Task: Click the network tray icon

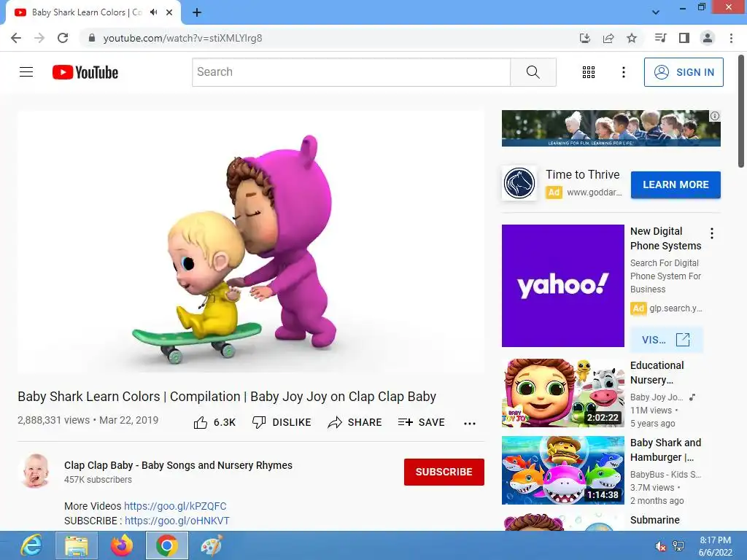Action: click(678, 546)
